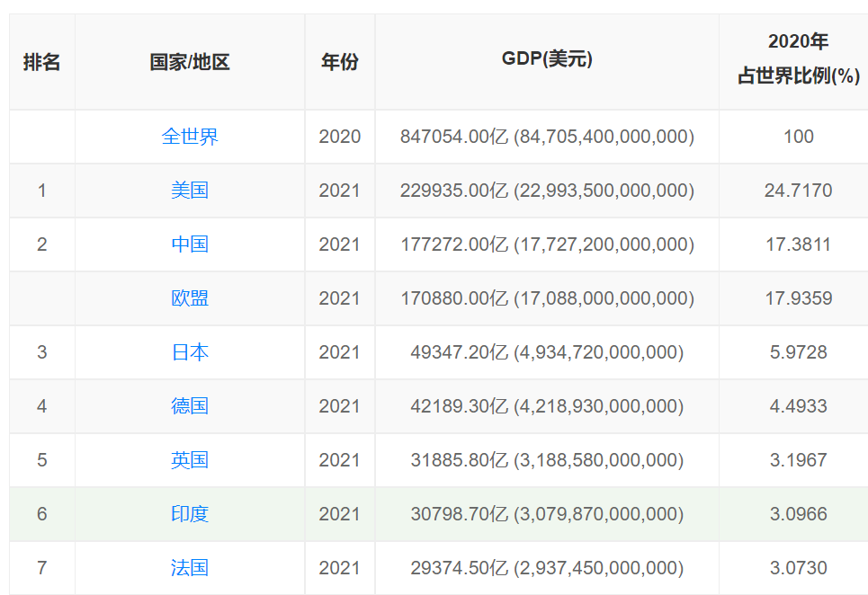Screen dimensions: 868x595
Task: Click the 排名 column header
Action: click(x=42, y=62)
